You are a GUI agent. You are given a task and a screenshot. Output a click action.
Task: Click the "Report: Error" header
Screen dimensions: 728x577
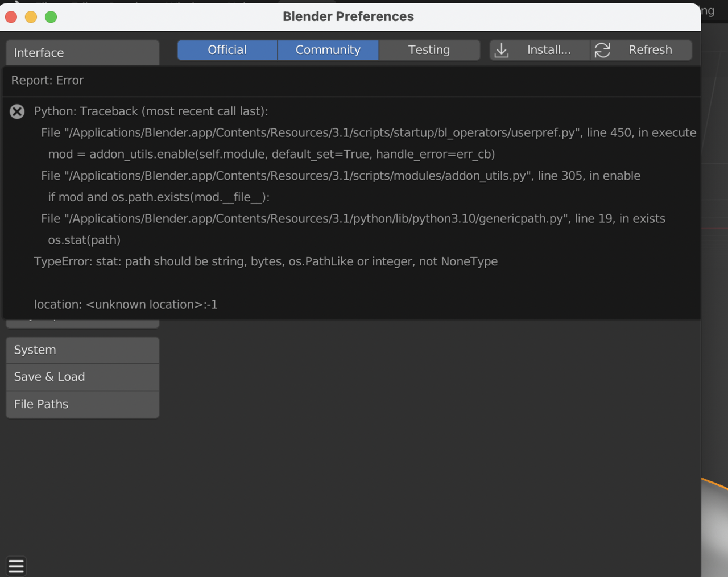point(47,81)
